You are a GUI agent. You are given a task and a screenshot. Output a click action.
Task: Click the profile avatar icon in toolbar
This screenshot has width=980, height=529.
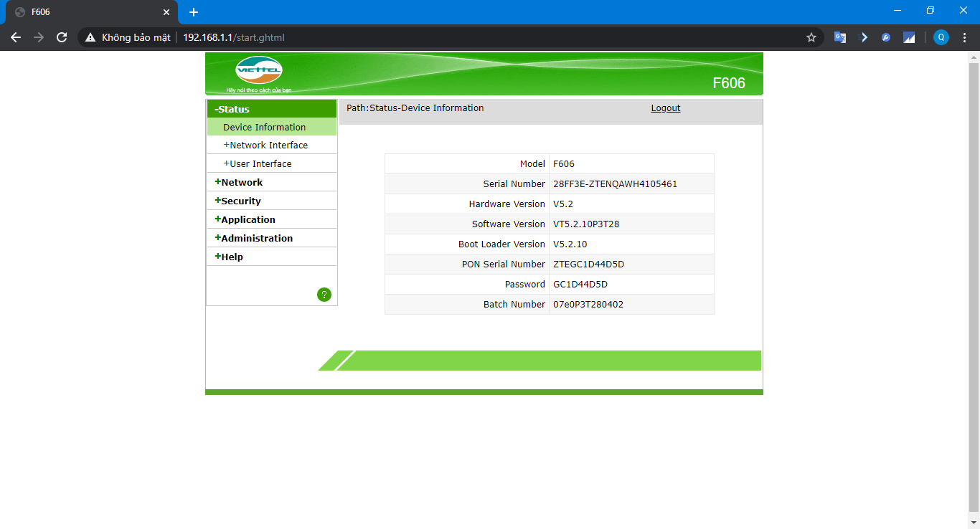tap(941, 37)
